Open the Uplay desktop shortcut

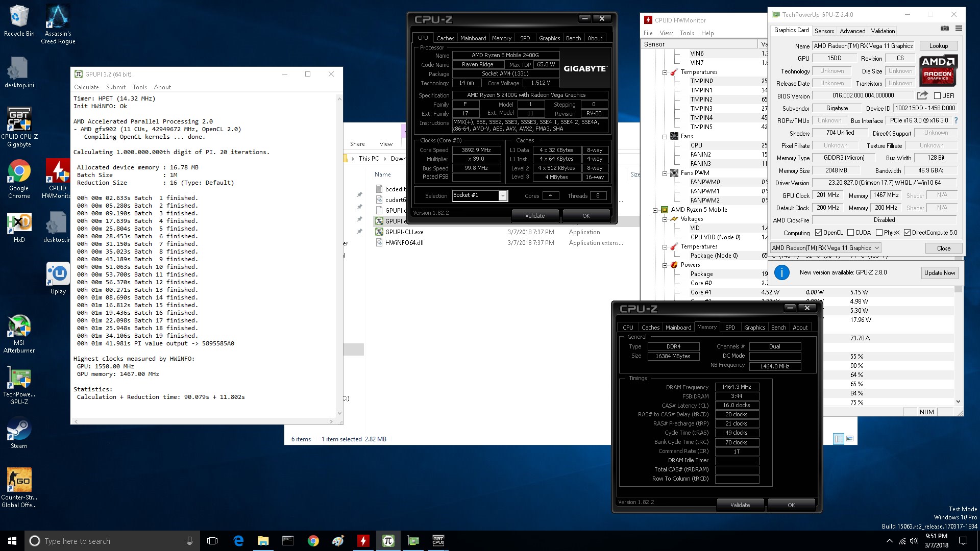58,279
